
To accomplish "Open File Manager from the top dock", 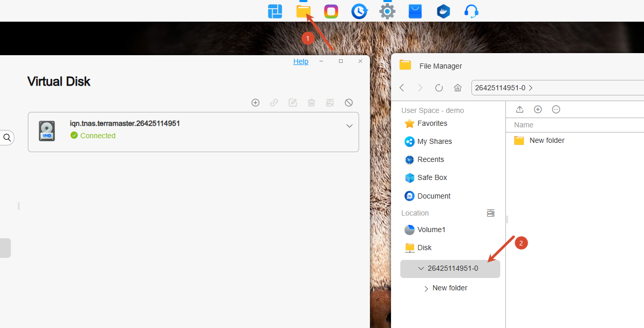I will pos(303,11).
